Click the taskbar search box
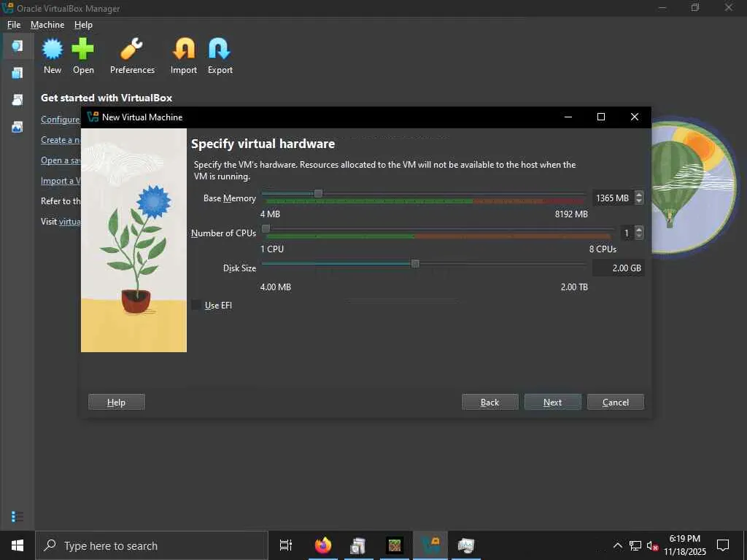747x560 pixels. click(152, 545)
